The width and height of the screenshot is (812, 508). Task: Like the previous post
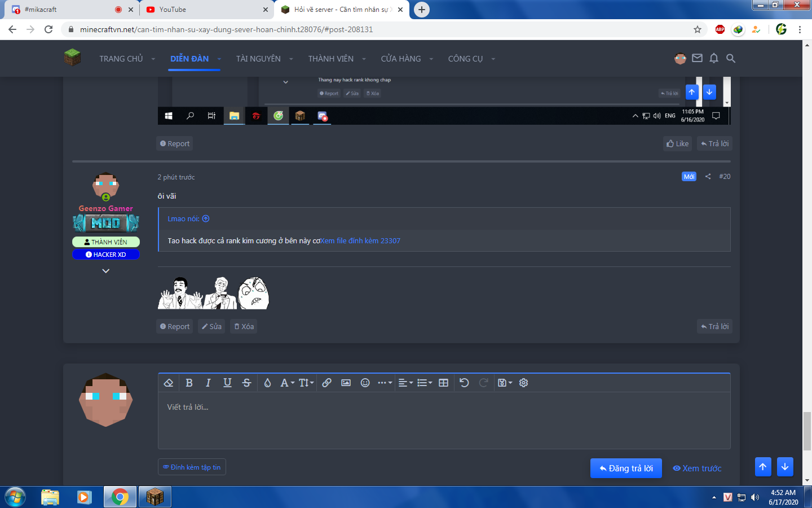pyautogui.click(x=678, y=143)
